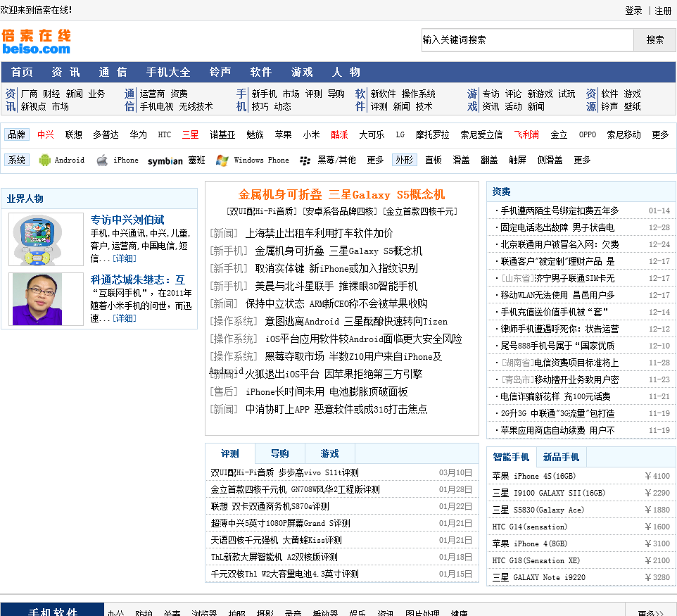Open the beiso.com site logo
The image size is (677, 616).
pyautogui.click(x=36, y=42)
